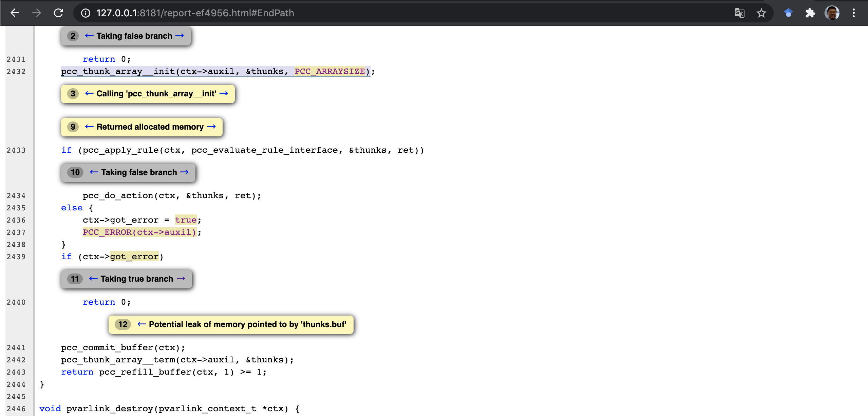
Task: Click the user profile avatar
Action: (832, 13)
